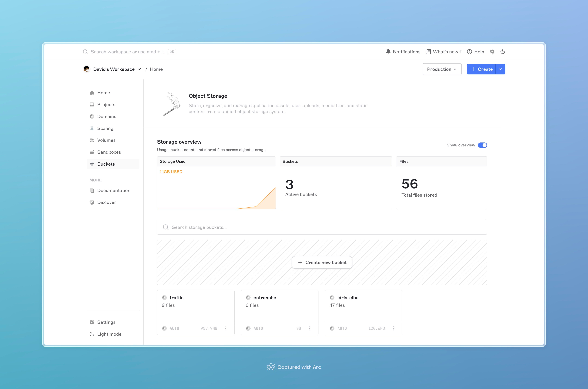Click the entranche bucket globe icon
The height and width of the screenshot is (389, 588).
pos(248,297)
